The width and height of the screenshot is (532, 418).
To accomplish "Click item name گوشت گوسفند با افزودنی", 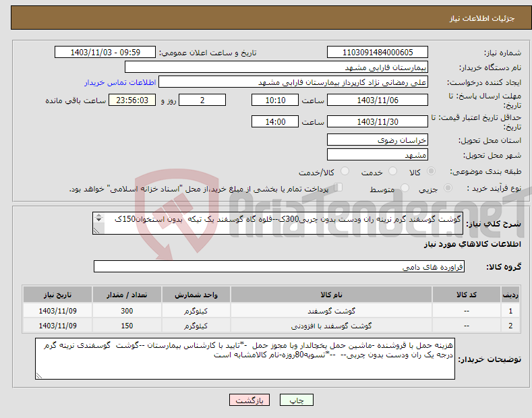I will (331, 326).
